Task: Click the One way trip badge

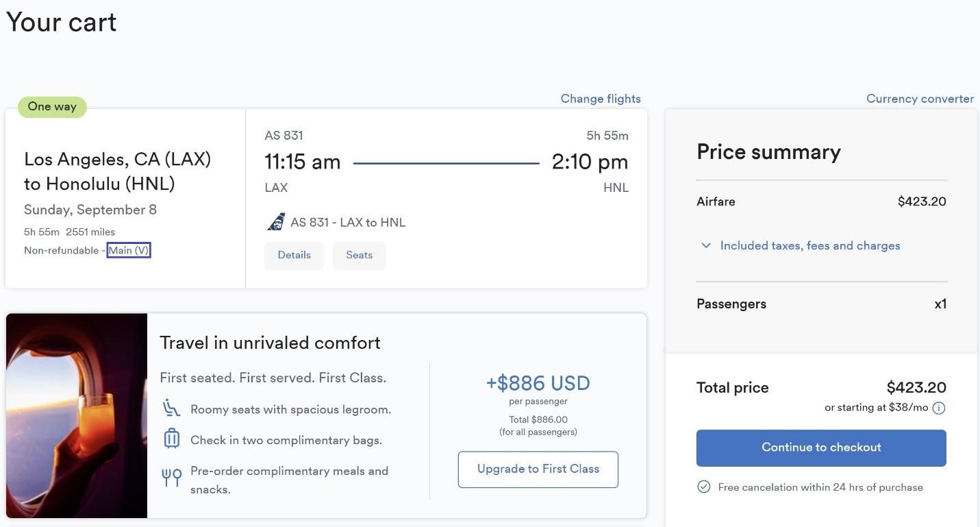Action: point(52,107)
